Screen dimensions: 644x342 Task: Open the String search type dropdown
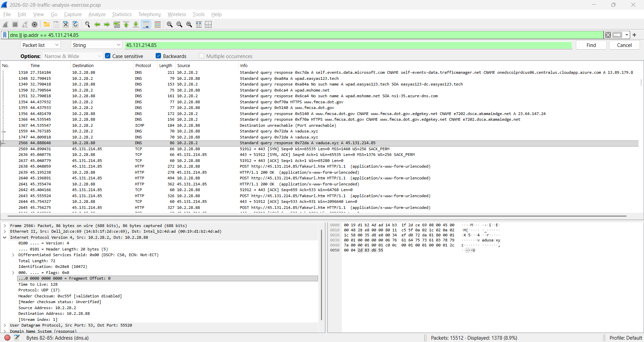97,45
